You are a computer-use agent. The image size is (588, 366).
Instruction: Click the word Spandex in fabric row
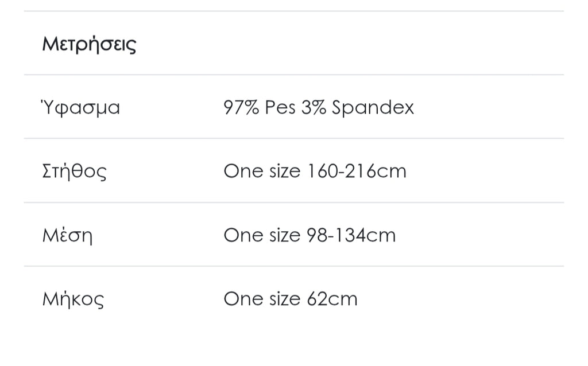point(373,108)
